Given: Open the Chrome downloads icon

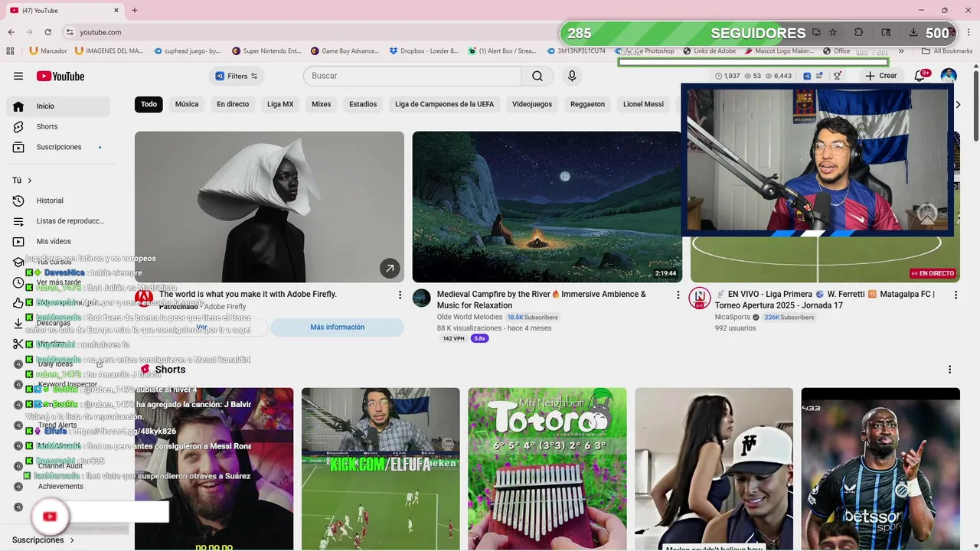Looking at the screenshot, I should click(x=913, y=32).
